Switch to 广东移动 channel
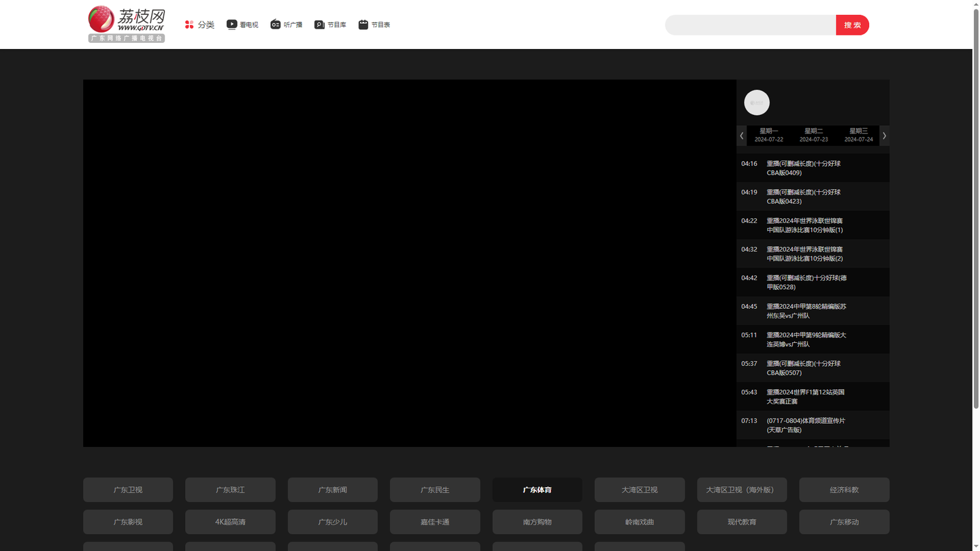980x551 pixels. coord(844,522)
